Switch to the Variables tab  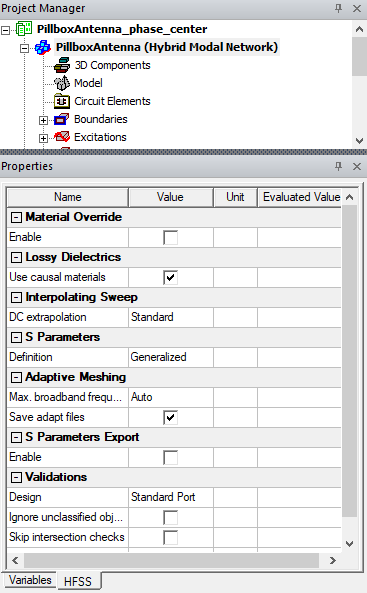click(30, 580)
